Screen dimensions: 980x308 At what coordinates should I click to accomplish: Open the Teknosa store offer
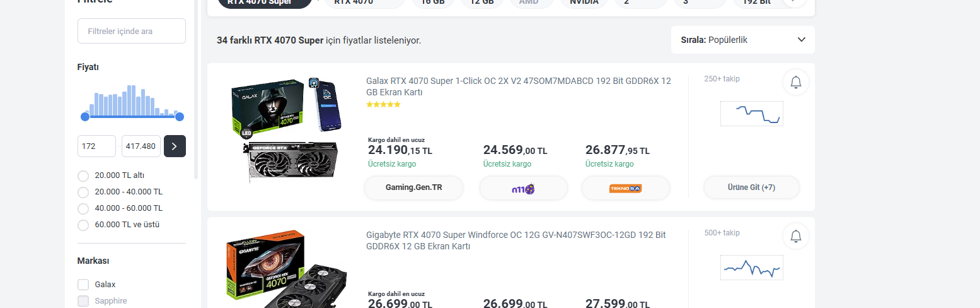(x=625, y=188)
